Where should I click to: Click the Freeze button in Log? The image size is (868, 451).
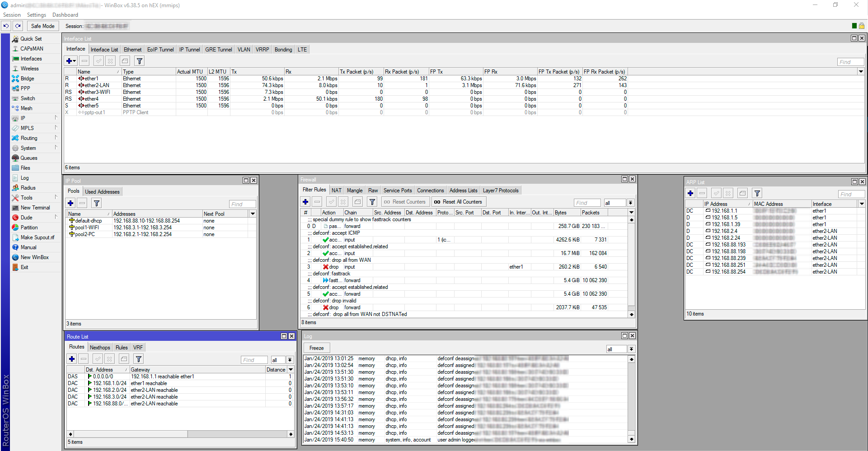coord(316,348)
